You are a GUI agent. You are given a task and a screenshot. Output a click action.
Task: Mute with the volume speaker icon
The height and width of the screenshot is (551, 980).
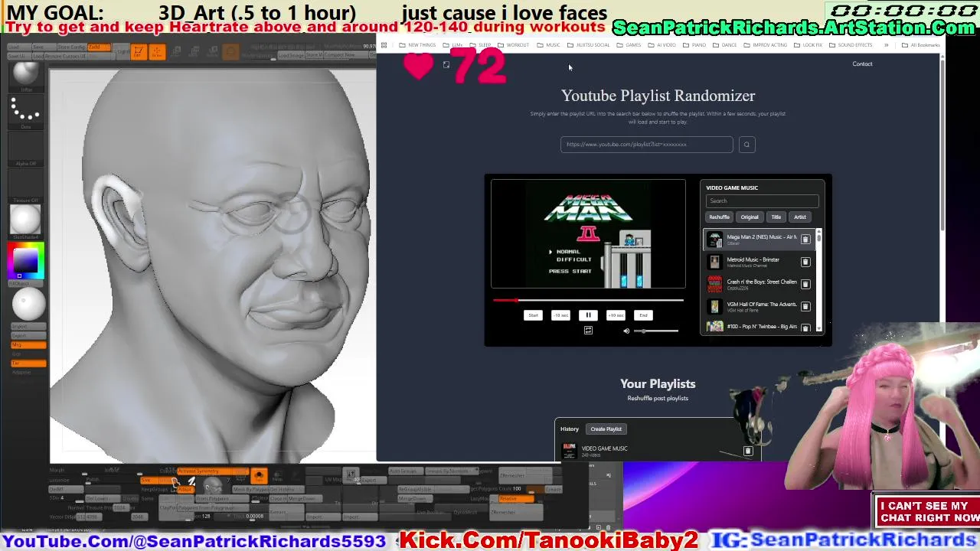click(626, 331)
